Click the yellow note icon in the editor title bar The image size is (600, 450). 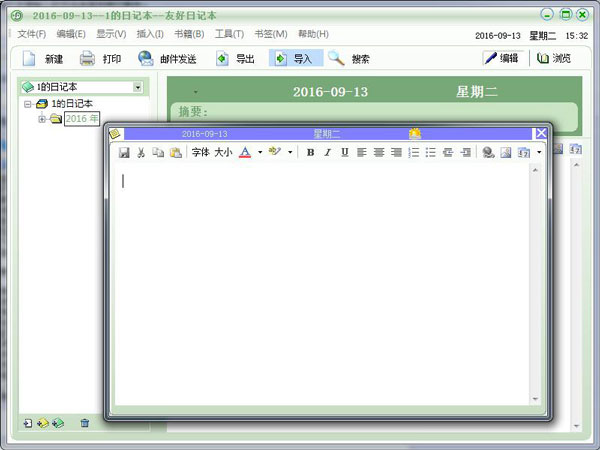coord(115,134)
